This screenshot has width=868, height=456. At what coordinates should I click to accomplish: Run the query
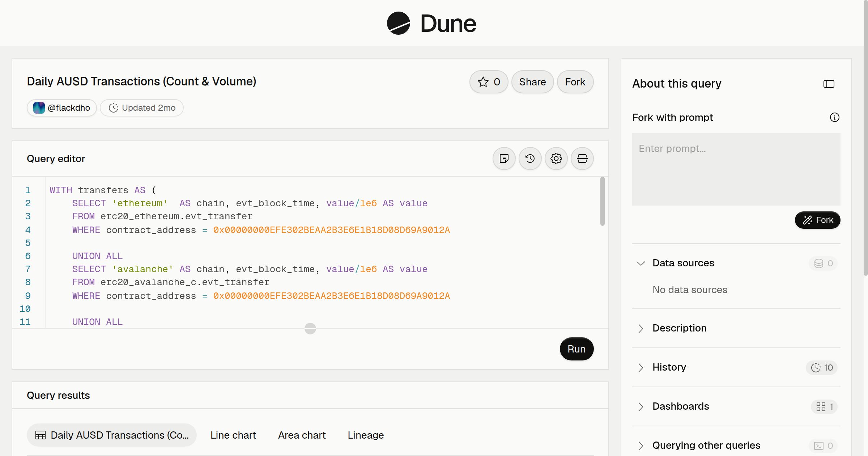point(576,349)
